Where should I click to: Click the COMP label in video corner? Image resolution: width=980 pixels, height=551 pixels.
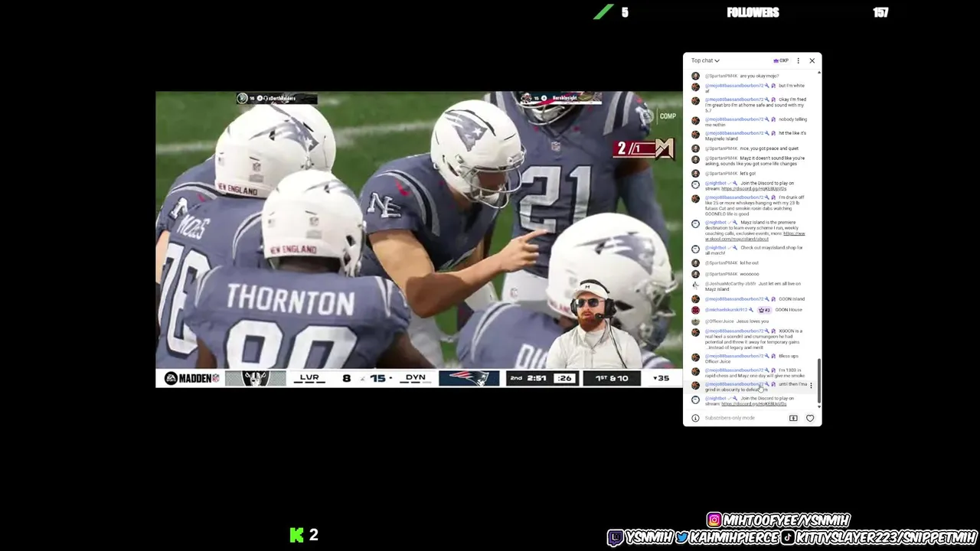click(668, 116)
